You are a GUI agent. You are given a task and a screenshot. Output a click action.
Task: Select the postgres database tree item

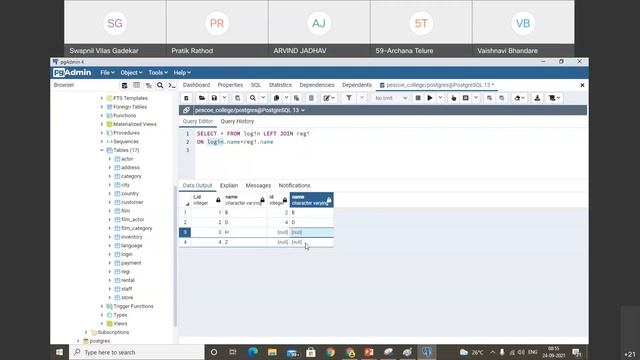100,341
